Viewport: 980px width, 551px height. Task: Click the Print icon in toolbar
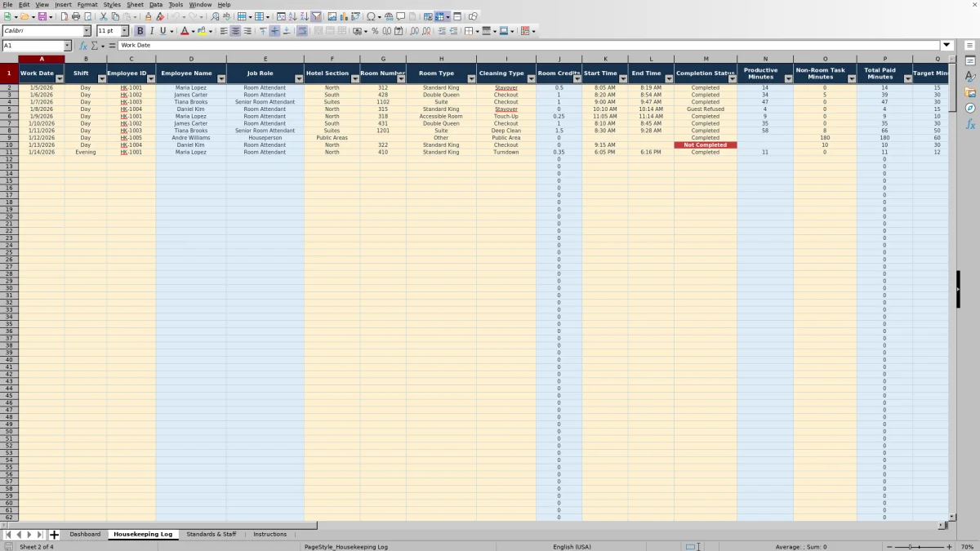coord(75,16)
